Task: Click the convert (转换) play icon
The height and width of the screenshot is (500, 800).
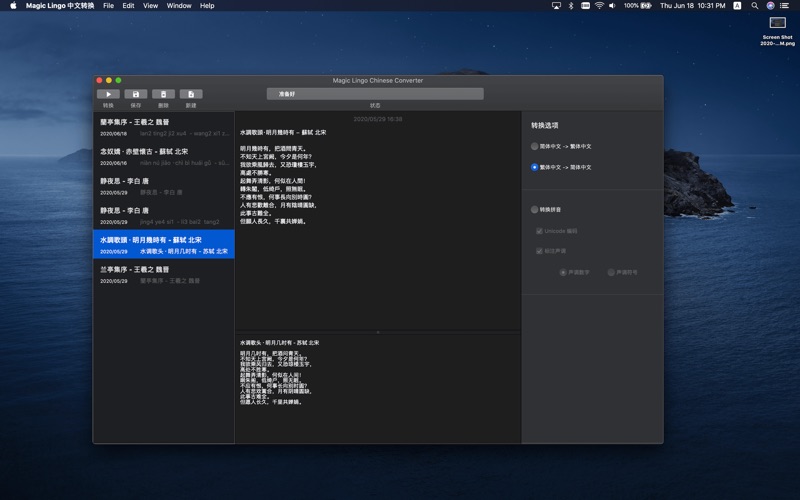Action: point(108,94)
